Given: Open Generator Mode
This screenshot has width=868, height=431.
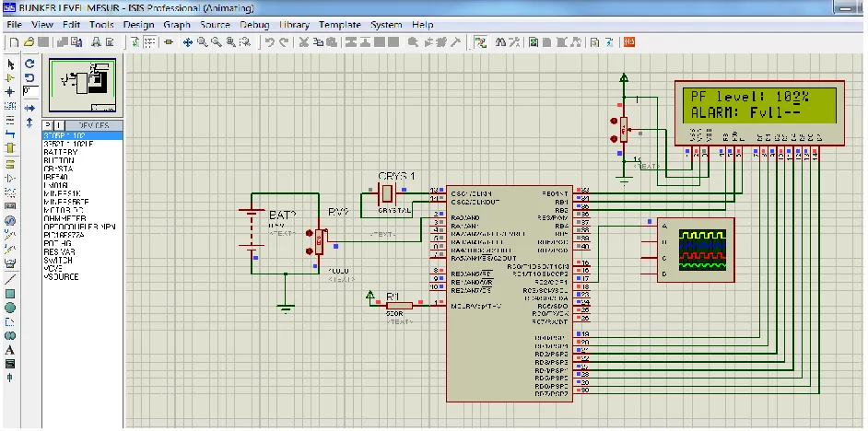Looking at the screenshot, I should point(10,220).
